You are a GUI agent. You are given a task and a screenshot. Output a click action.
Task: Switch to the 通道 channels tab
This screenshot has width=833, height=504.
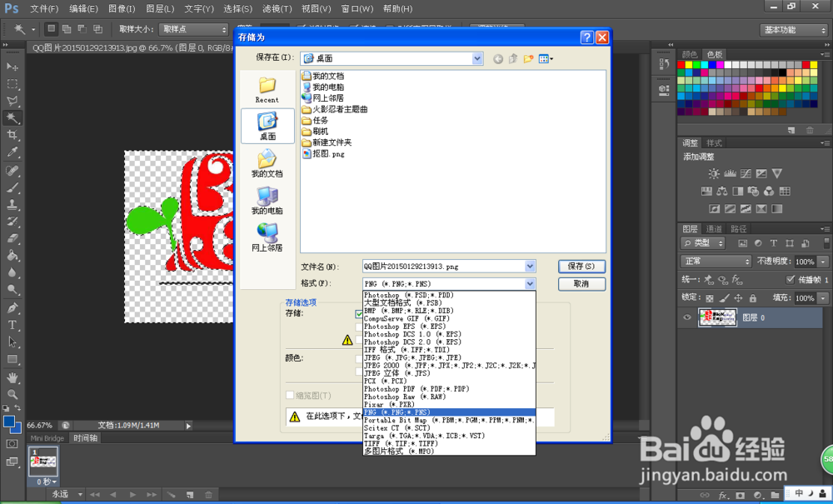coord(714,228)
